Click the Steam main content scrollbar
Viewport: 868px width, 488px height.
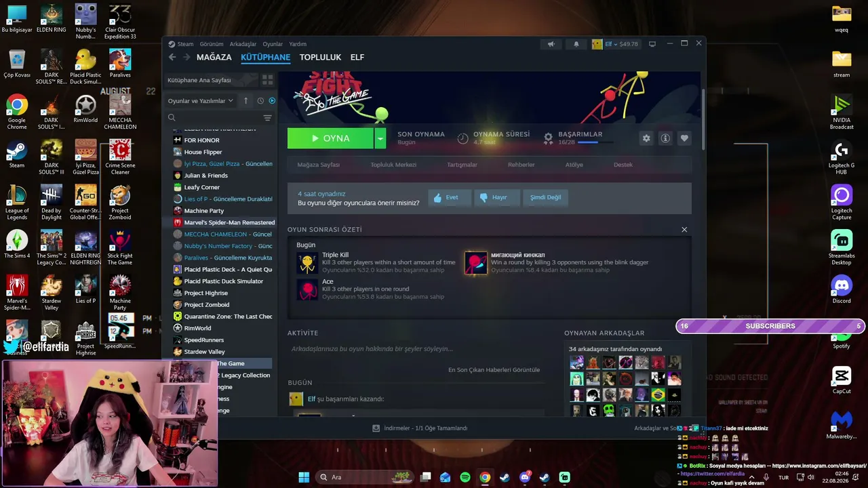(703, 119)
